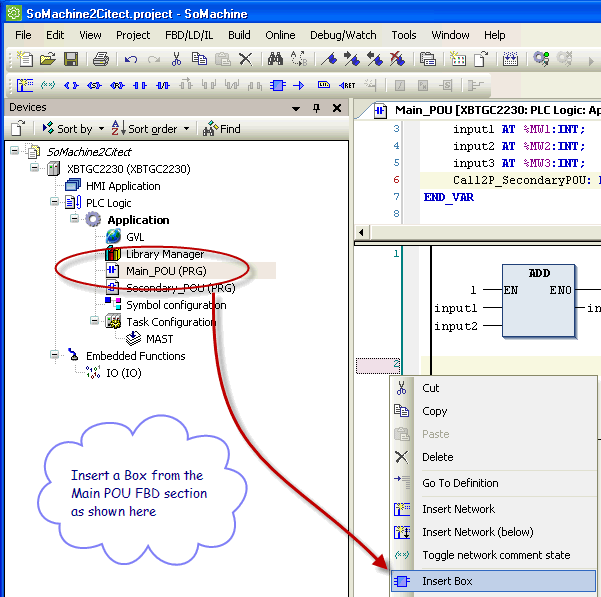
Task: Click the Print toolbar icon
Action: coord(101,59)
